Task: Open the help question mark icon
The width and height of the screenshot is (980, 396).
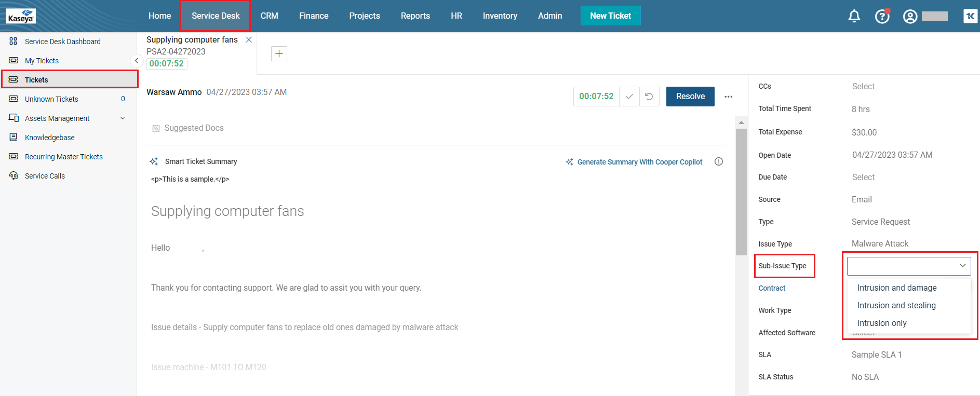Action: point(882,17)
